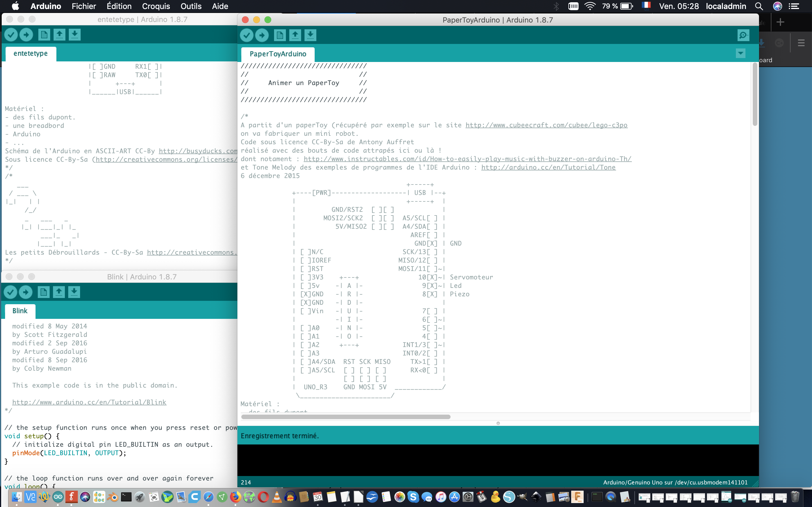Open the Serial Monitor magnifier icon
812x507 pixels.
tap(743, 35)
